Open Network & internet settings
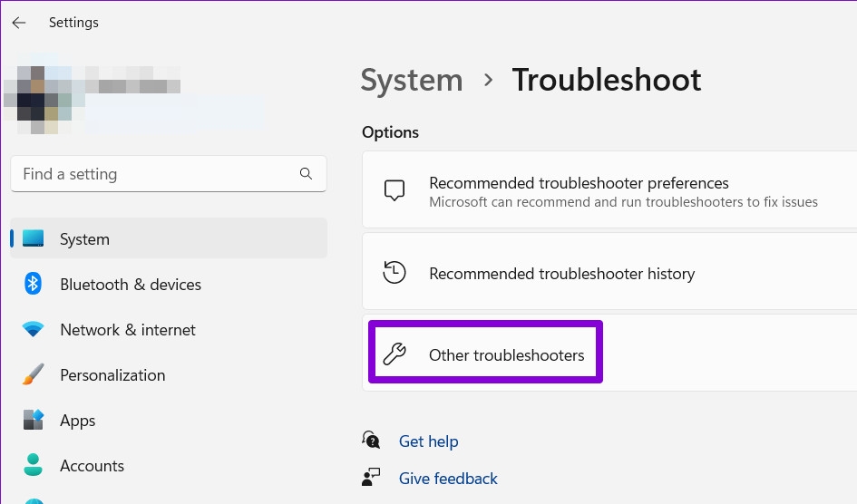This screenshot has width=857, height=504. coord(169,329)
